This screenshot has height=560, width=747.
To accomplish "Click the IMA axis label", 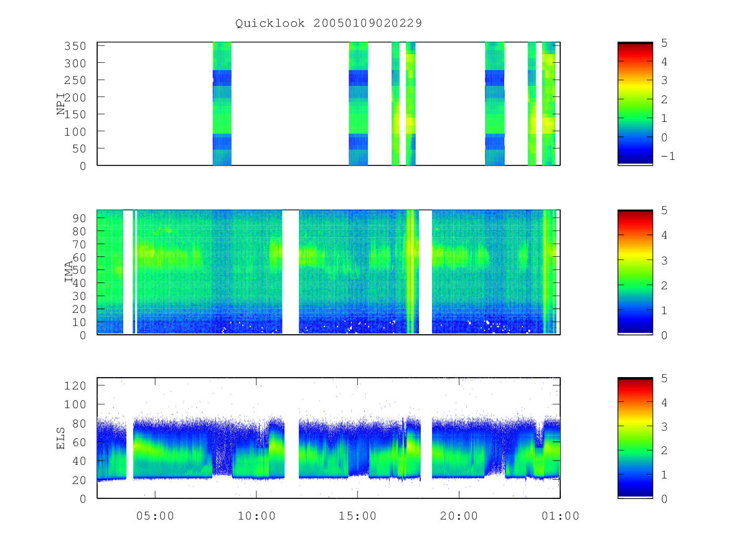I will click(x=69, y=272).
